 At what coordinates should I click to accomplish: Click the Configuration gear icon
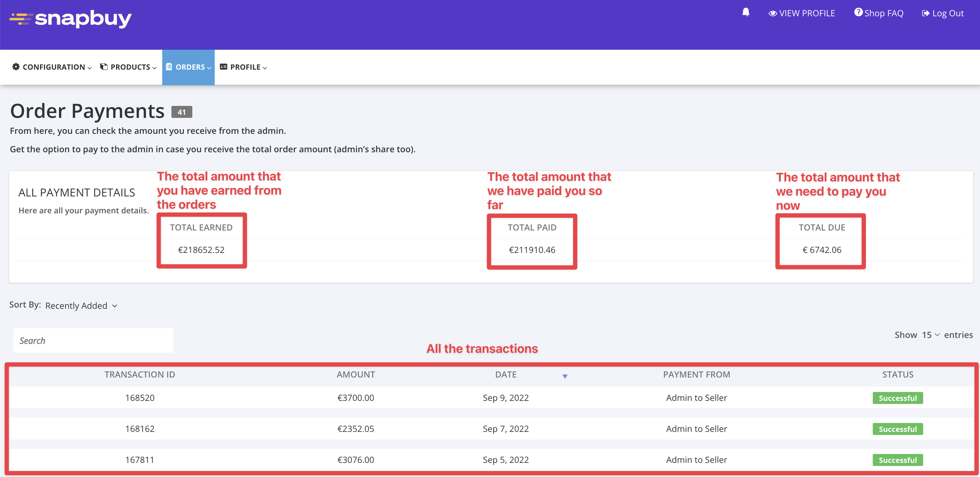16,67
